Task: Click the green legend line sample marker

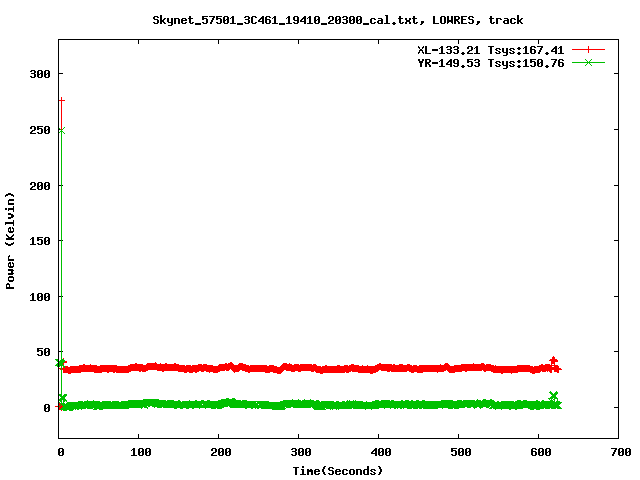Action: coord(588,62)
